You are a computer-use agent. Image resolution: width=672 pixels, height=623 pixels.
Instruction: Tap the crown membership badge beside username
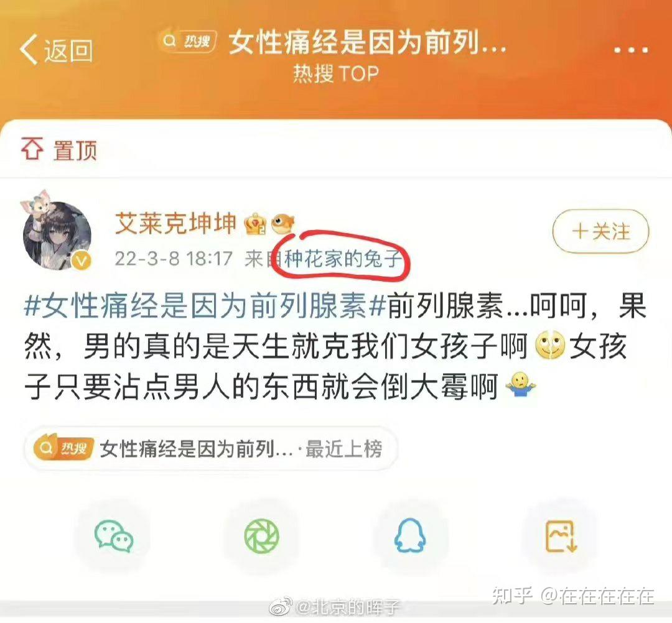point(254,224)
